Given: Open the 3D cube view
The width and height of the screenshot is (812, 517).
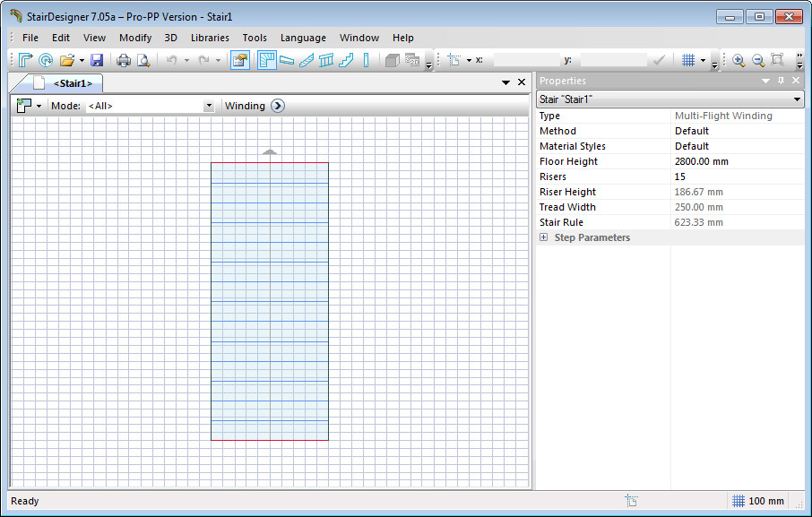Looking at the screenshot, I should coord(393,60).
